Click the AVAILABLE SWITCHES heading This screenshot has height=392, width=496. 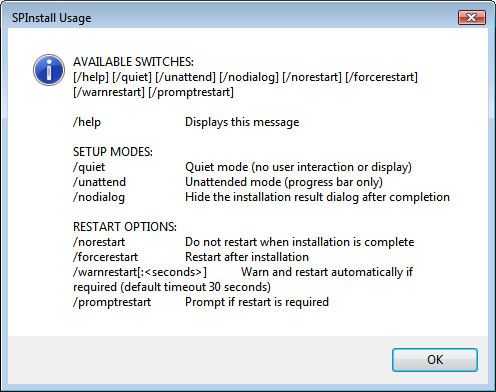(133, 62)
